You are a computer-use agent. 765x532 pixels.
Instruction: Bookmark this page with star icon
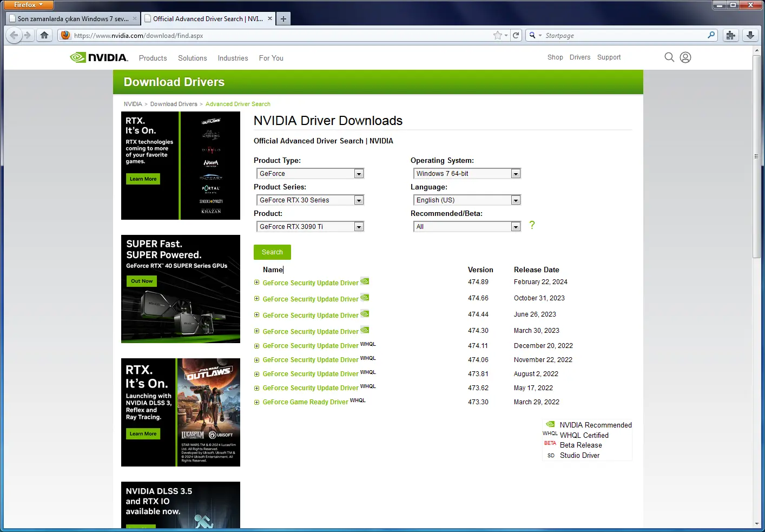point(497,36)
